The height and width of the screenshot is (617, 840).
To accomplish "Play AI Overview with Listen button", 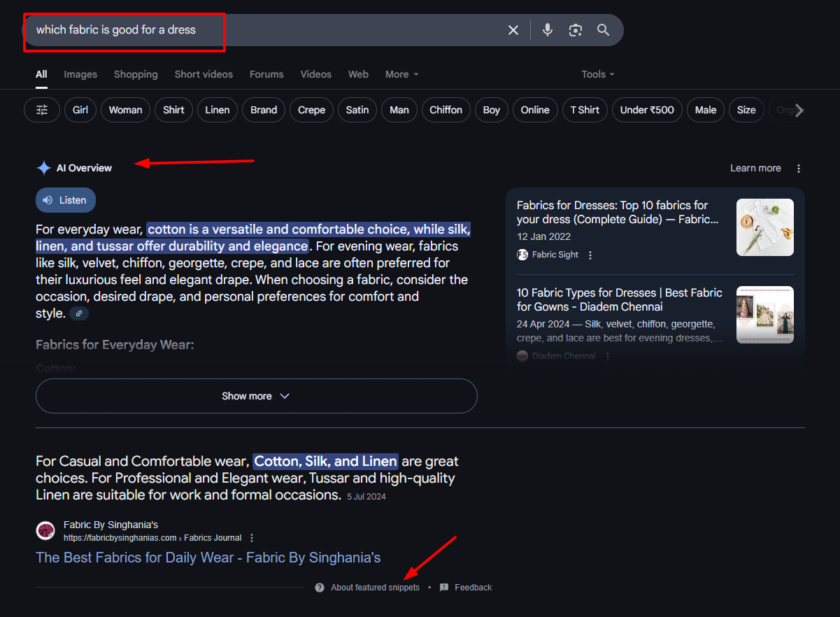I will 66,200.
